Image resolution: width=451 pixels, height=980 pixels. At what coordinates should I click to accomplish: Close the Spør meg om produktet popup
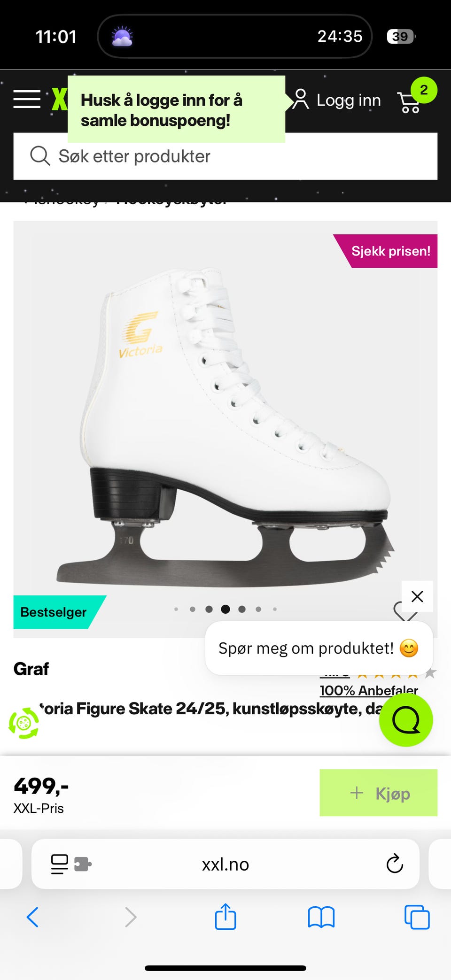click(417, 596)
